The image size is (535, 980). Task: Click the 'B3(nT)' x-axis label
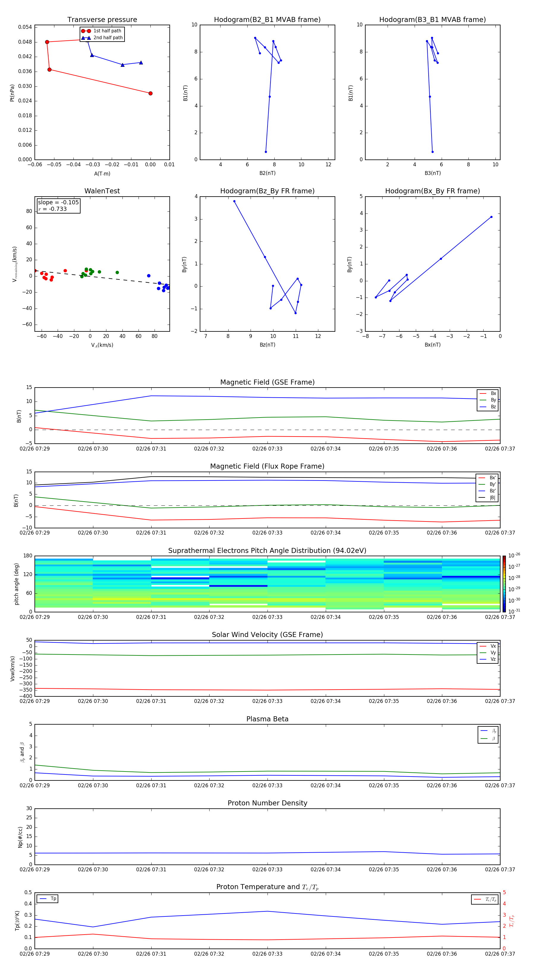click(x=432, y=173)
